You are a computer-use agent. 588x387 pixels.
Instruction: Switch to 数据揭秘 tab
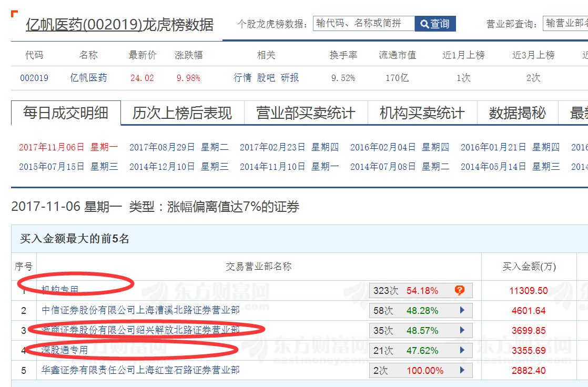[518, 113]
